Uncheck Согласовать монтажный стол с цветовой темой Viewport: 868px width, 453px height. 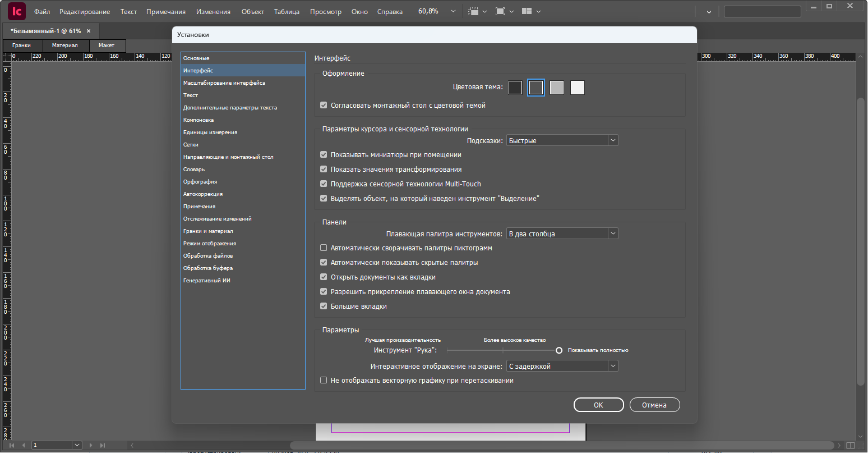[324, 105]
